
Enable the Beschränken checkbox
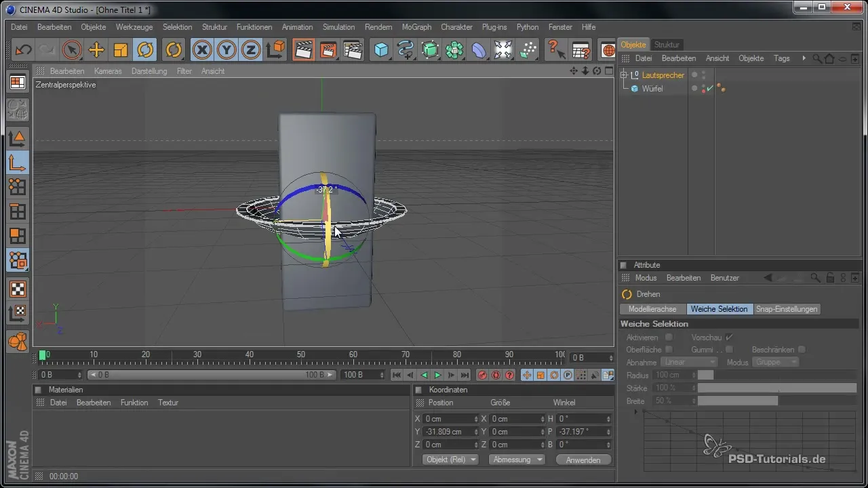click(x=802, y=349)
